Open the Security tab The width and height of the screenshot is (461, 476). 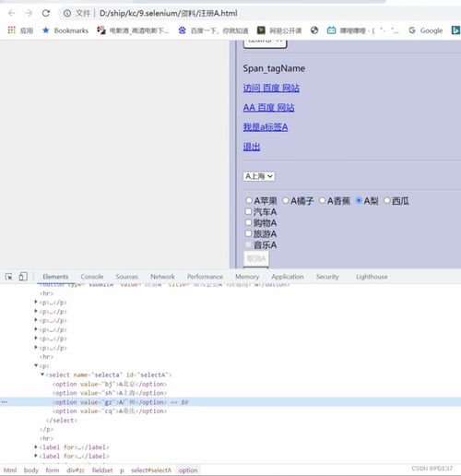(327, 277)
